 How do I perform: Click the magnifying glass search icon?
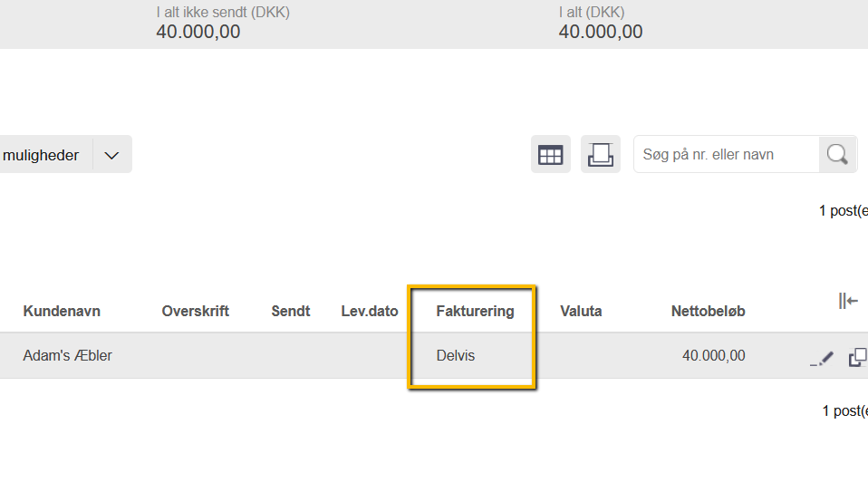pyautogui.click(x=837, y=155)
